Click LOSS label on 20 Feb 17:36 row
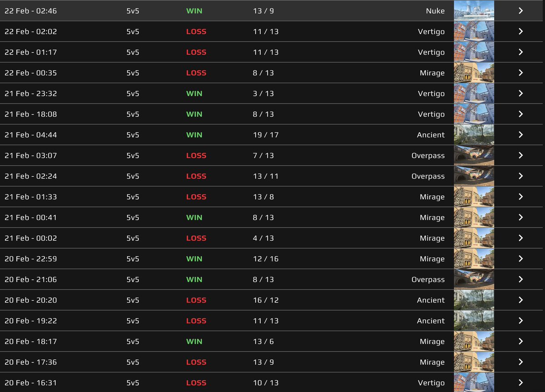 tap(196, 362)
